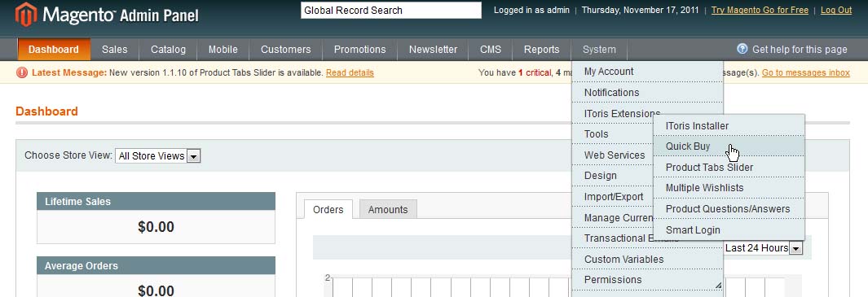
Task: Open the Catalog menu
Action: pyautogui.click(x=168, y=49)
